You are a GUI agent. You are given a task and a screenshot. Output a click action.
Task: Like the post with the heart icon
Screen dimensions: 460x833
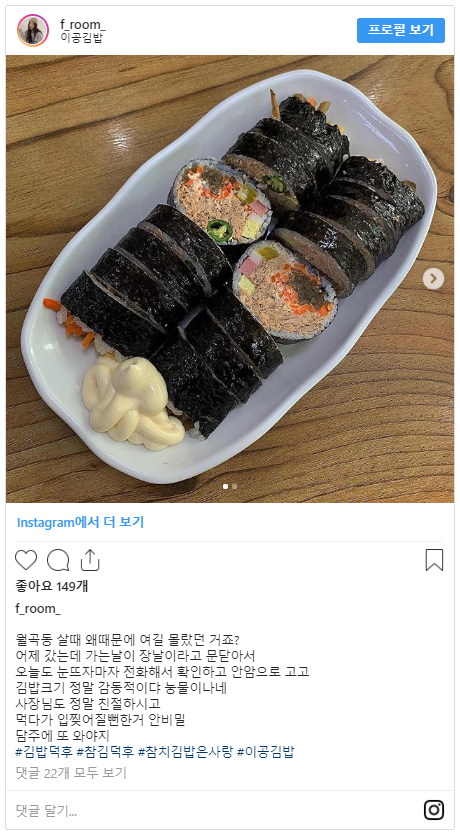[x=26, y=560]
